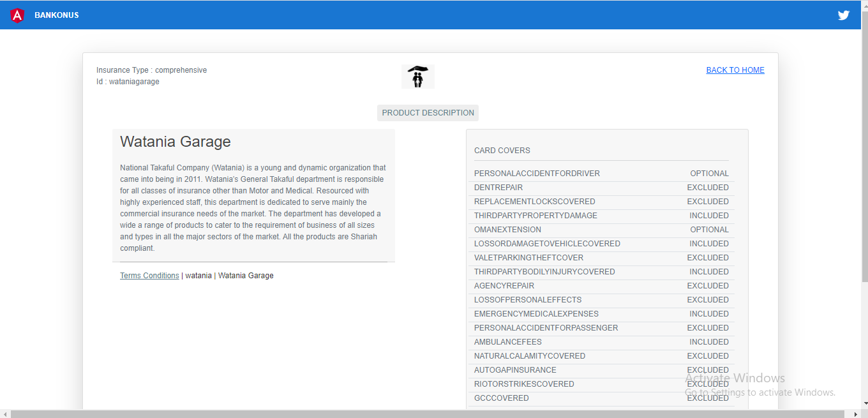Image resolution: width=868 pixels, height=418 pixels.
Task: Select the LOSSORDAMAGETOVEHICLECOVERED row label
Action: (x=547, y=244)
